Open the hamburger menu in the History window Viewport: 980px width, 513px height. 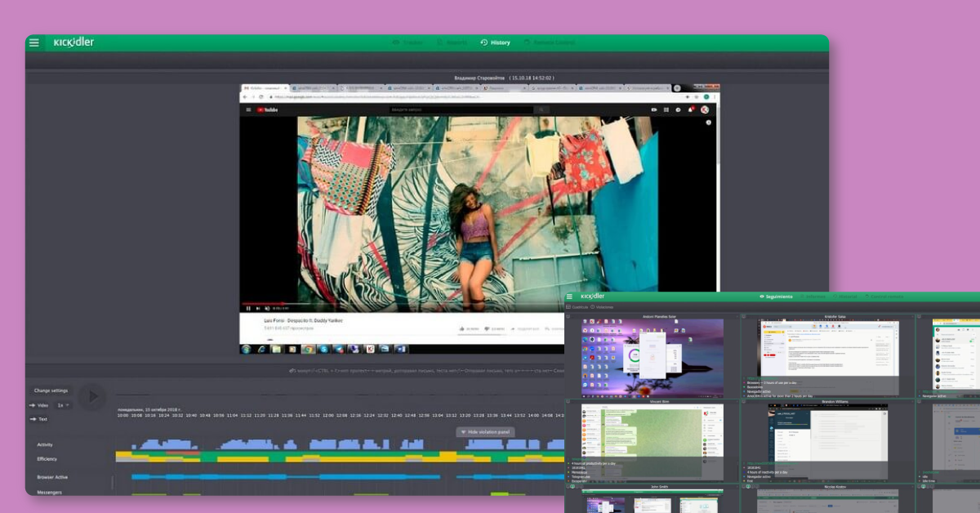(33, 42)
